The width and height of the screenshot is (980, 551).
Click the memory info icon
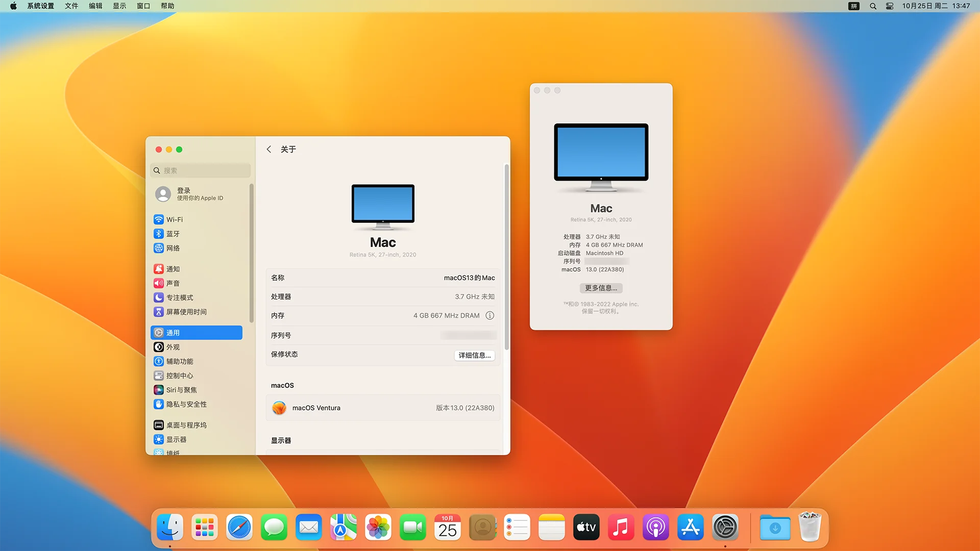click(489, 315)
